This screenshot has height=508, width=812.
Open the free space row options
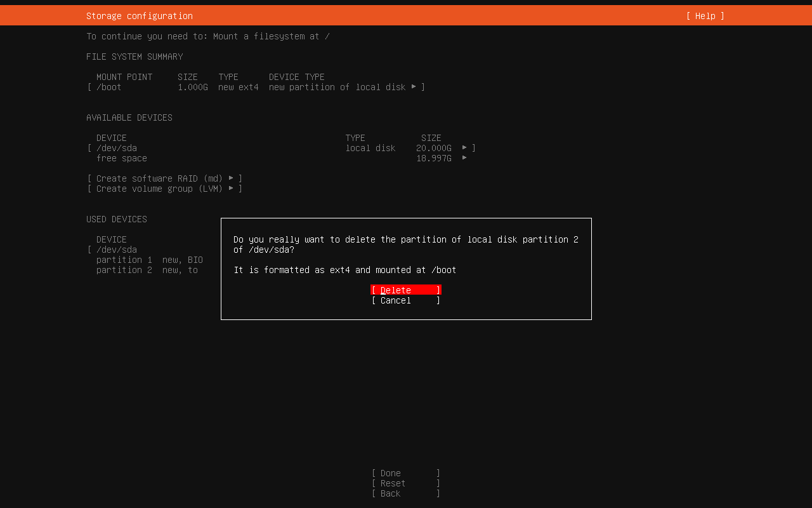tap(122, 158)
